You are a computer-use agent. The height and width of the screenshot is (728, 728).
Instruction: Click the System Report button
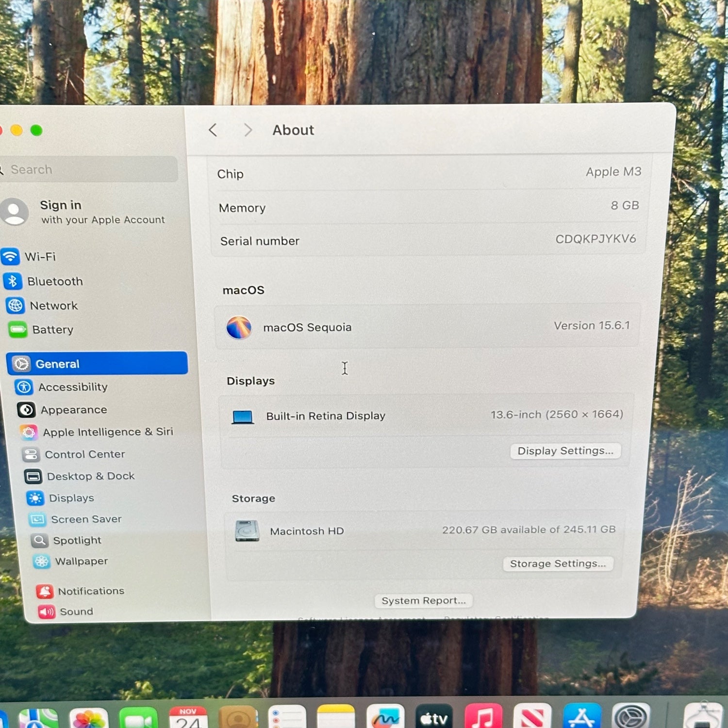pos(423,600)
